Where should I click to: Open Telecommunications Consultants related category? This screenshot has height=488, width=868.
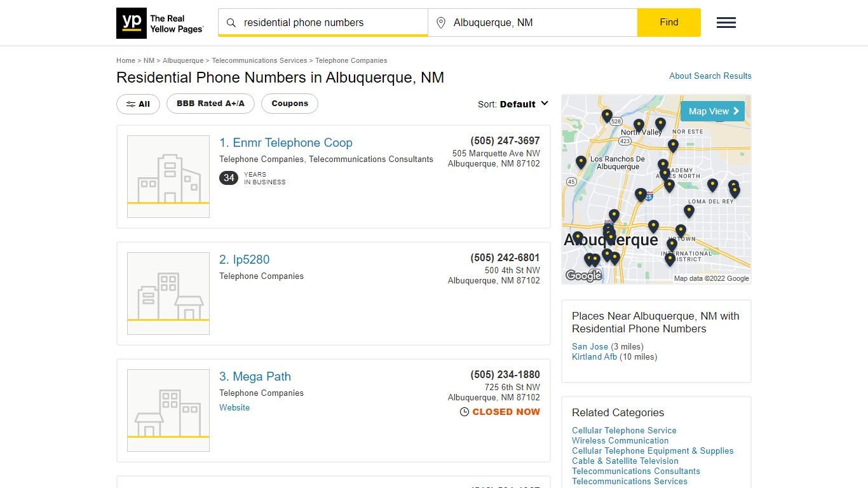tap(636, 471)
